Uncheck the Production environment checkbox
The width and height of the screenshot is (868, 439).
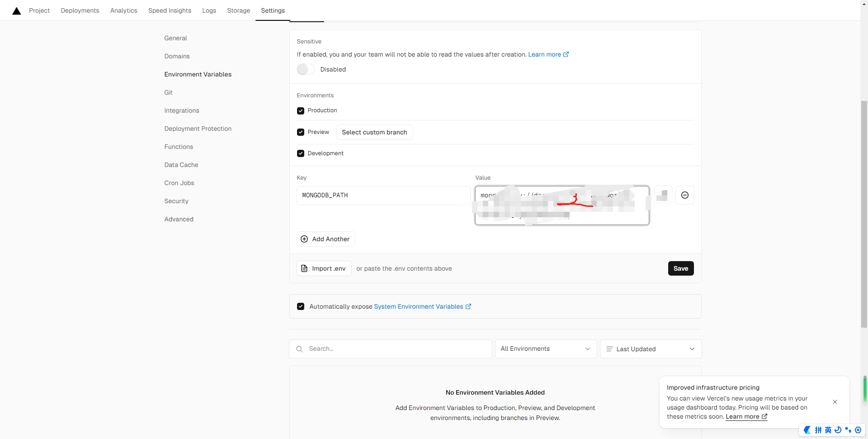click(x=301, y=110)
